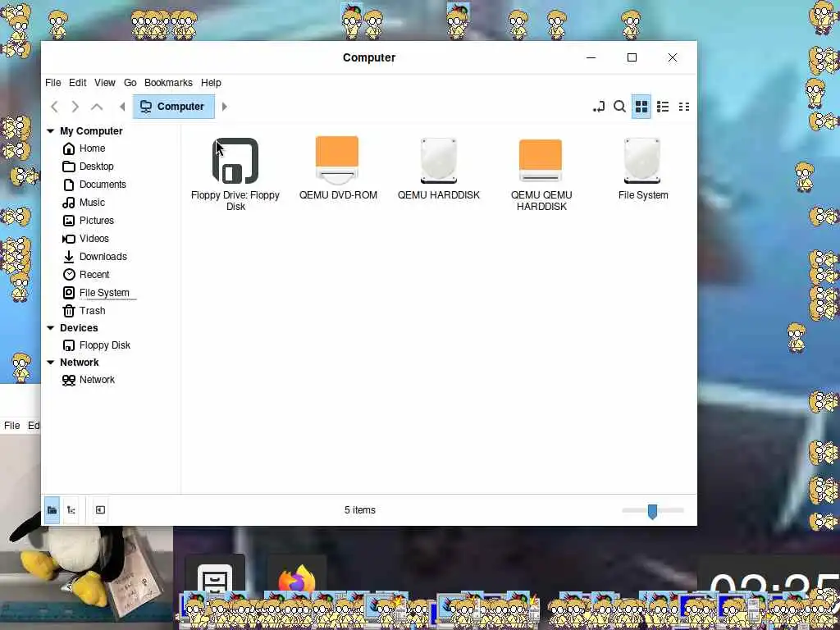This screenshot has height=630, width=840.
Task: Open the Floppy Drive: Floppy Disk icon
Action: pos(235,161)
